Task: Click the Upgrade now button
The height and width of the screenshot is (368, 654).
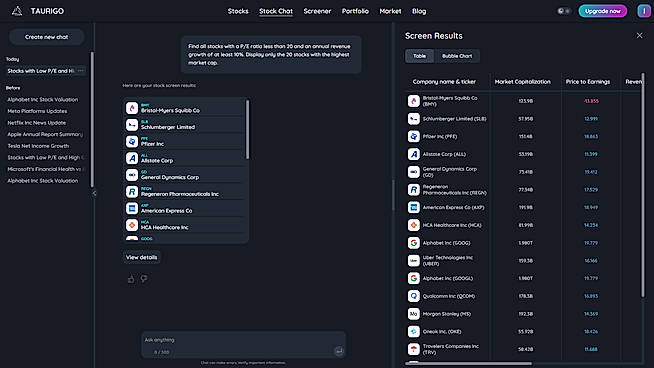Action: 602,11
